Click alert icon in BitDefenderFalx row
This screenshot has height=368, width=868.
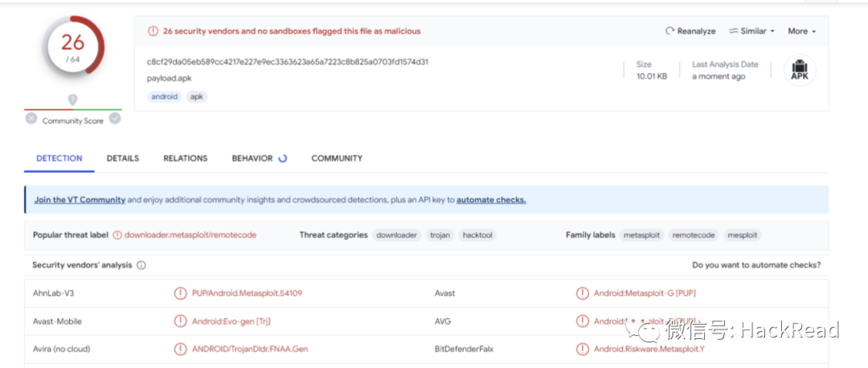(583, 350)
